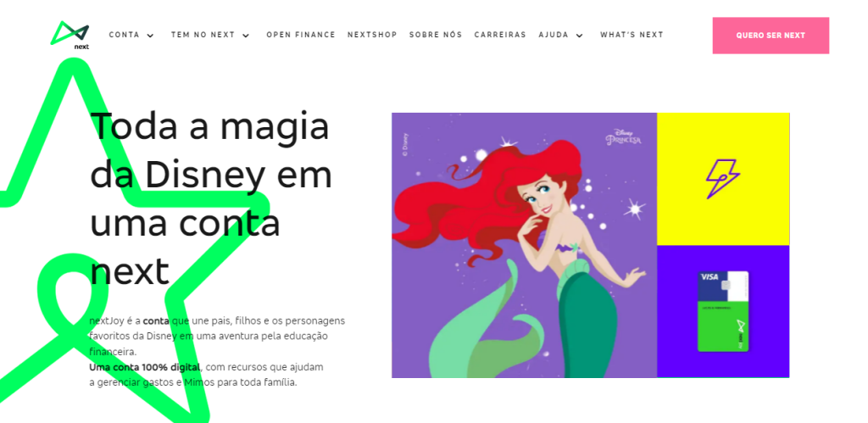Expand the Ajuda dropdown chevron
Image resolution: width=868 pixels, height=423 pixels.
[580, 36]
